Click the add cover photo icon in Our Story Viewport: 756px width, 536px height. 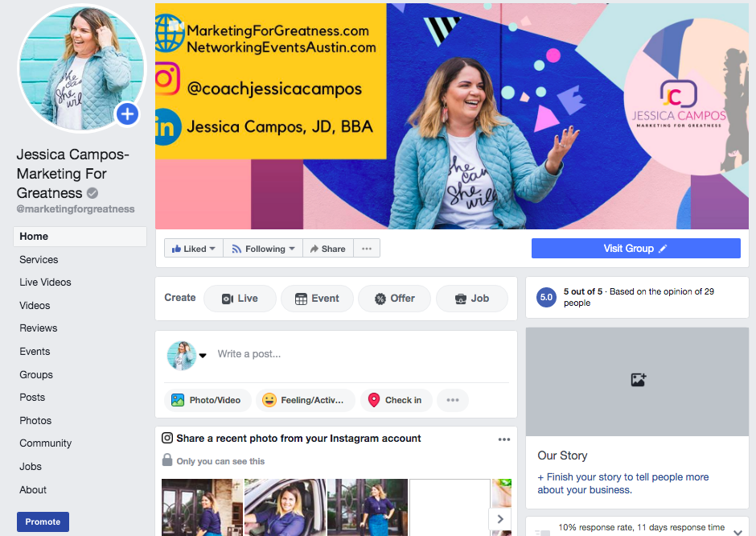click(x=639, y=380)
